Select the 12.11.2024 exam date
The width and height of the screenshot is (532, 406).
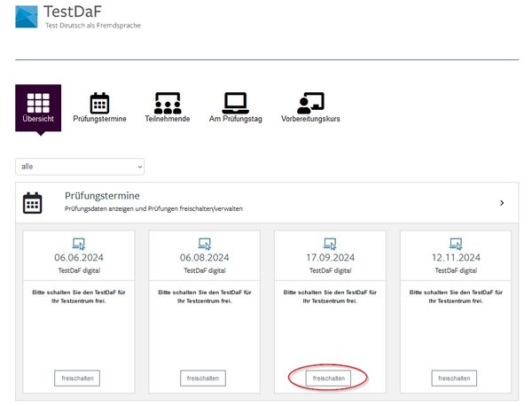click(456, 257)
